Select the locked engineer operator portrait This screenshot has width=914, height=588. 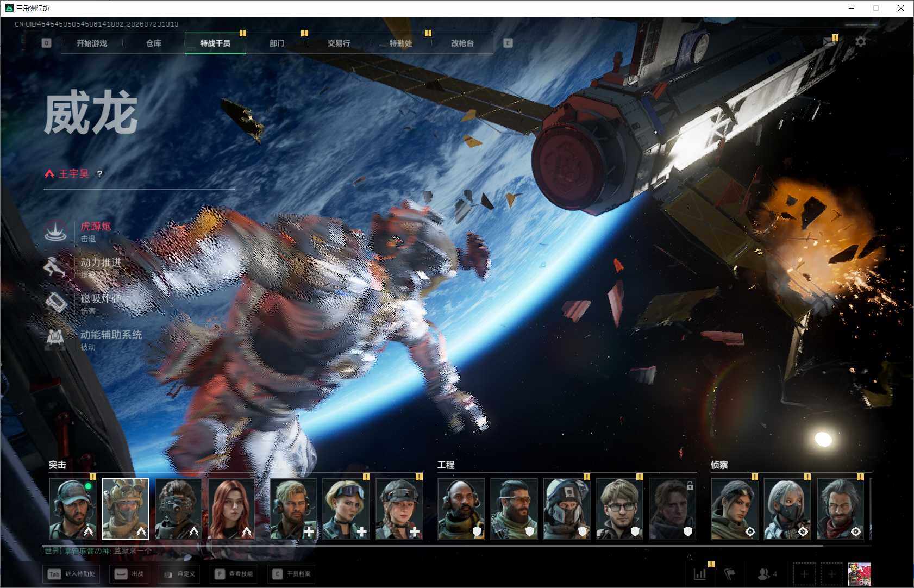672,509
